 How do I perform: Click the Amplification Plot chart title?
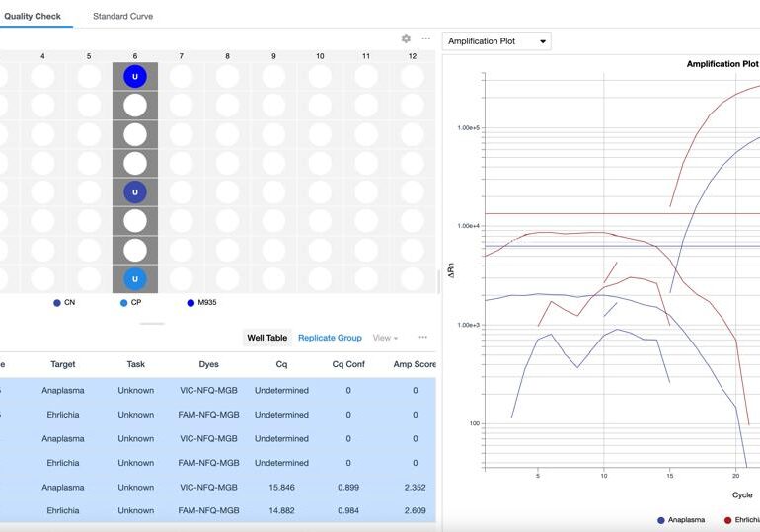pos(722,64)
